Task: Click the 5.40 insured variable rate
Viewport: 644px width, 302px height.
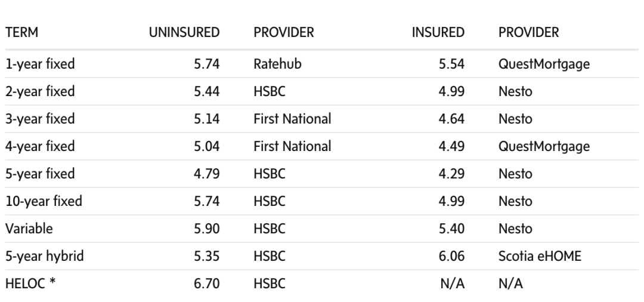Action: coord(451,229)
